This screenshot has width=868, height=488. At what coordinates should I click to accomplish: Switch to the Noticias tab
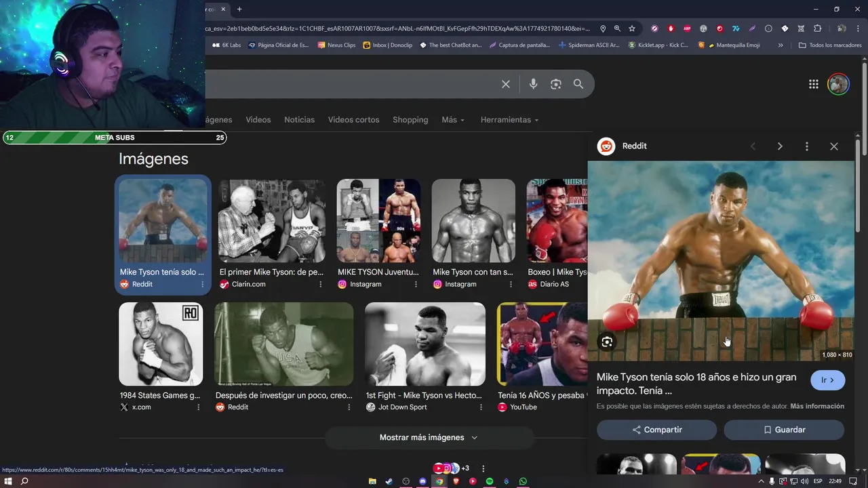(x=300, y=120)
